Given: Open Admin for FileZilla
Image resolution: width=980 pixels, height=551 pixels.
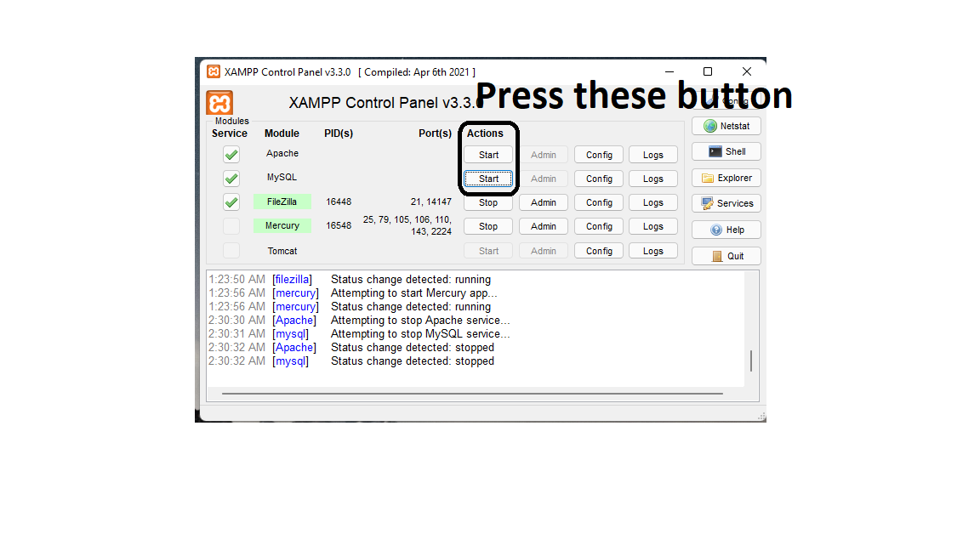Looking at the screenshot, I should pos(543,202).
